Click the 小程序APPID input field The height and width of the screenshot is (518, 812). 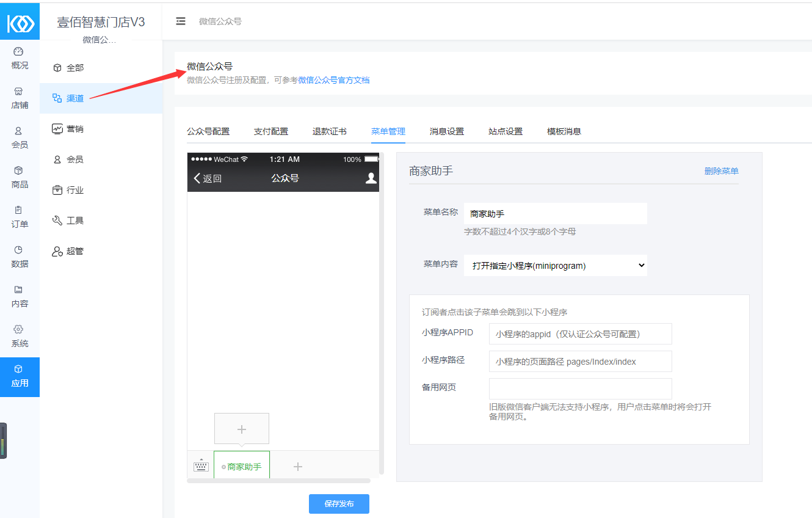581,334
